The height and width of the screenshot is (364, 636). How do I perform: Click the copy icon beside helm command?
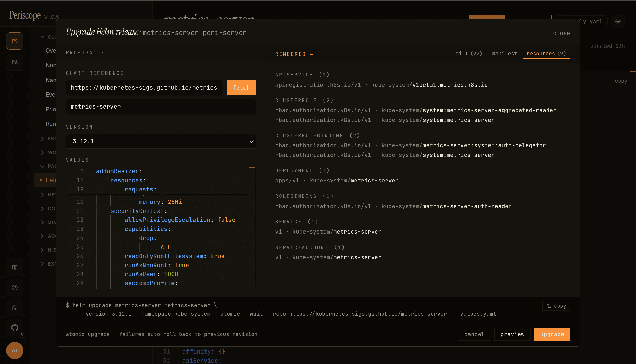[x=556, y=306]
